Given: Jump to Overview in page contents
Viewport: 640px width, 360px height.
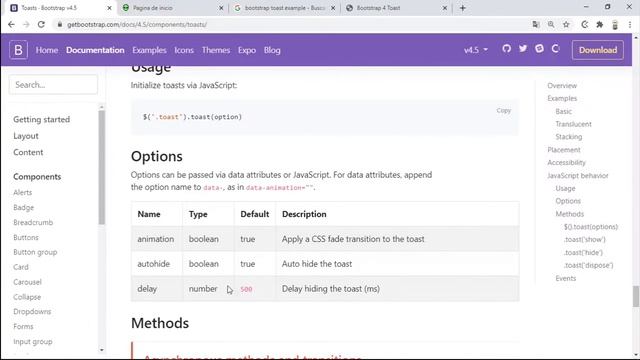Looking at the screenshot, I should 562,86.
